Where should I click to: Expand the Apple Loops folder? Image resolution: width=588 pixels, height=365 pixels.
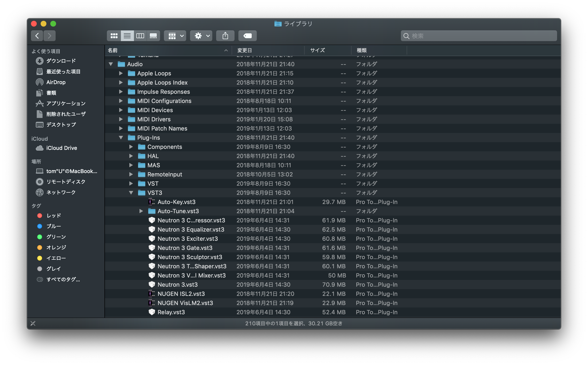(x=121, y=73)
